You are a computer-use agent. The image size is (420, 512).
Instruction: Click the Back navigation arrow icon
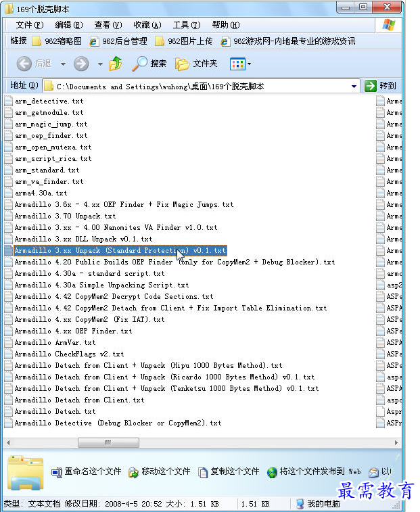tap(24, 64)
